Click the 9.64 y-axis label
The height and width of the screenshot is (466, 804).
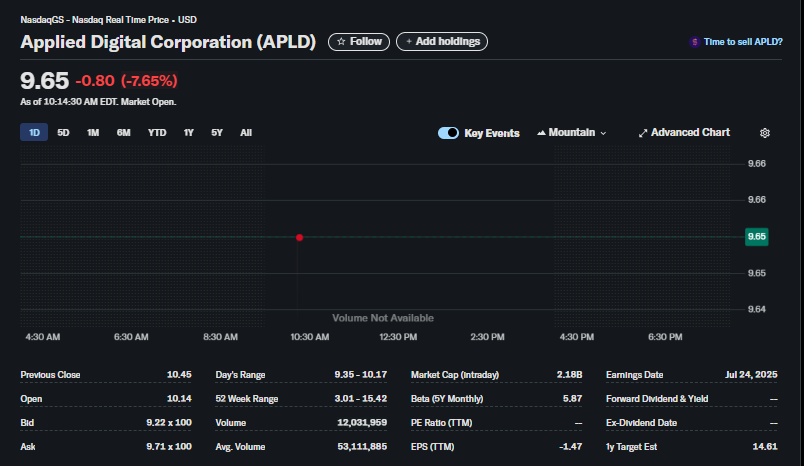click(x=757, y=309)
